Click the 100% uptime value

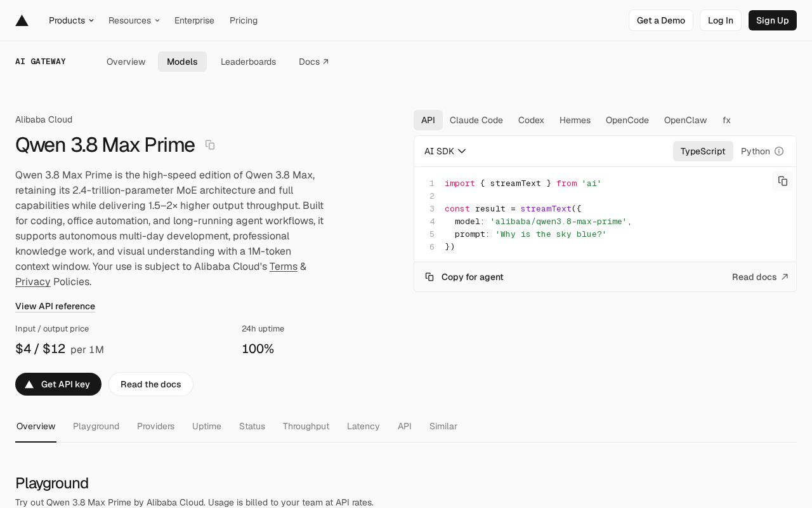(258, 349)
